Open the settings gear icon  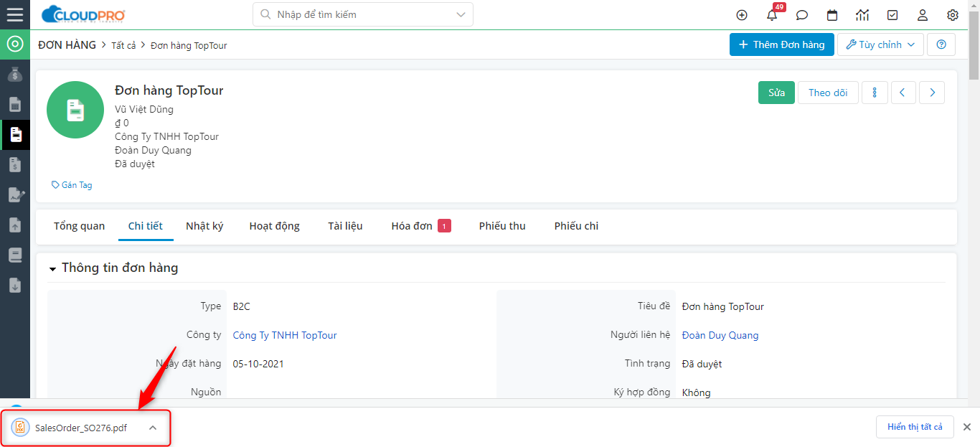tap(953, 15)
